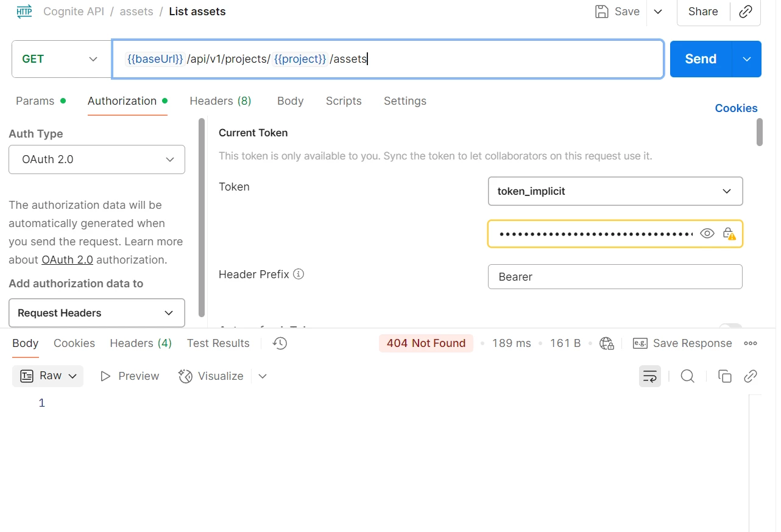This screenshot has width=781, height=532.
Task: Show the hidden token value
Action: pos(707,234)
